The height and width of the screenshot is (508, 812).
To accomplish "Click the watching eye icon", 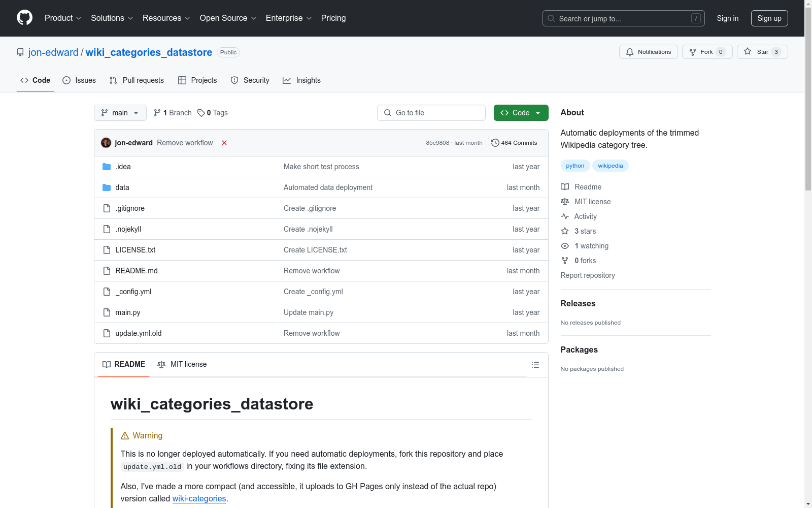I will click(x=565, y=246).
